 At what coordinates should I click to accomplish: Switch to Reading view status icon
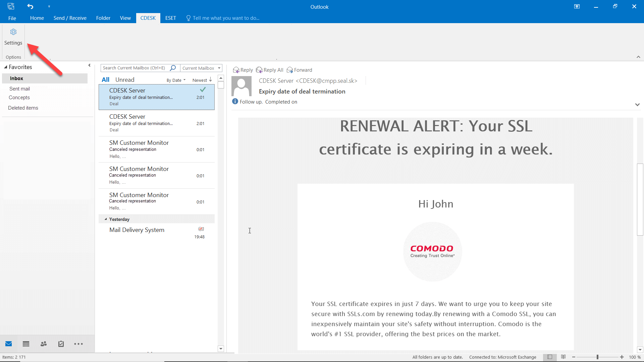563,357
